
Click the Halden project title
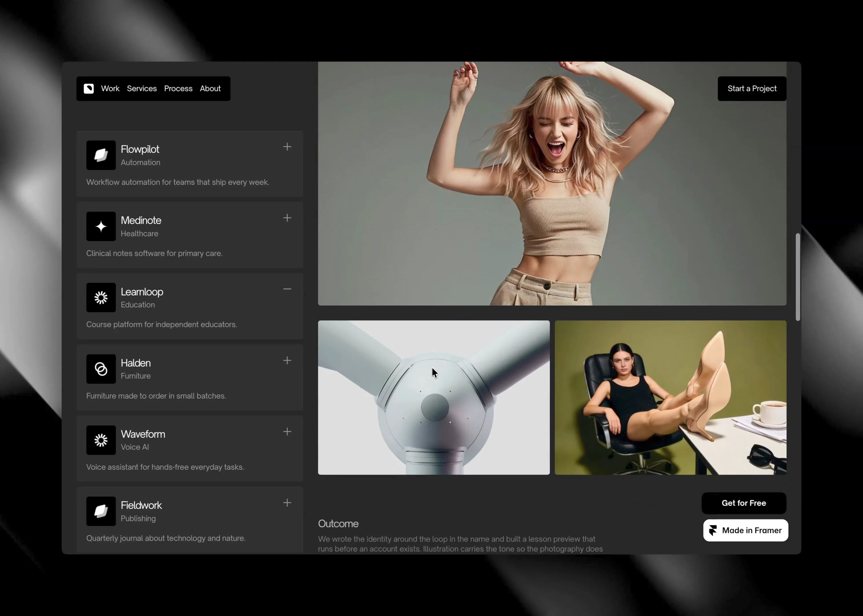[136, 363]
